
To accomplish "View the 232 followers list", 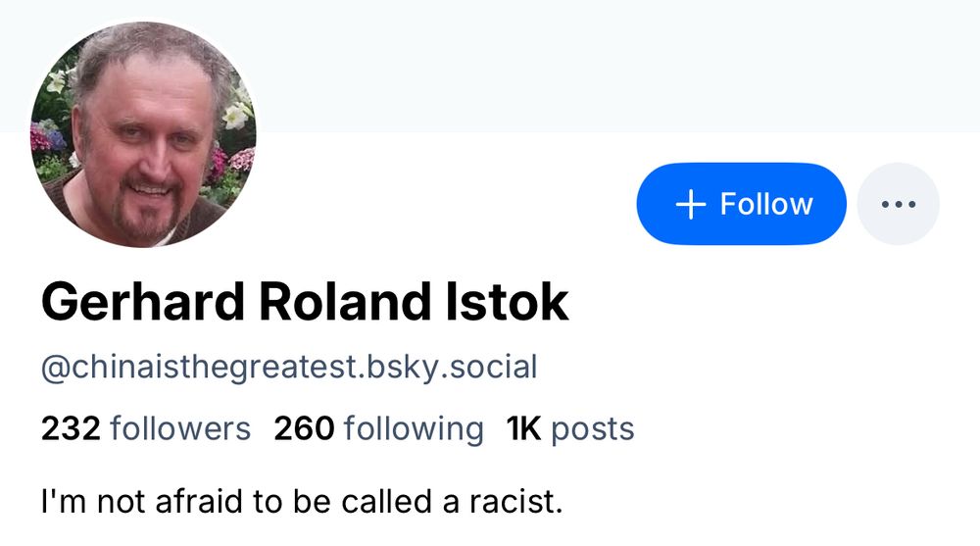I will coord(145,428).
